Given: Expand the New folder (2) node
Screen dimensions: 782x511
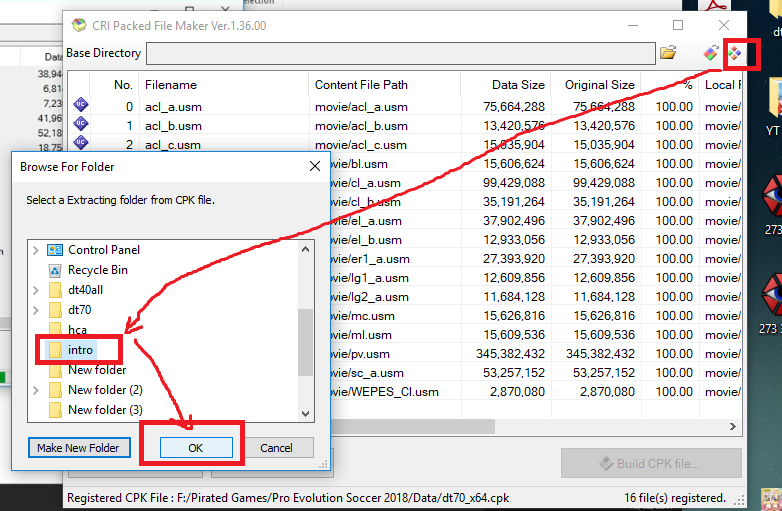Looking at the screenshot, I should [x=35, y=390].
